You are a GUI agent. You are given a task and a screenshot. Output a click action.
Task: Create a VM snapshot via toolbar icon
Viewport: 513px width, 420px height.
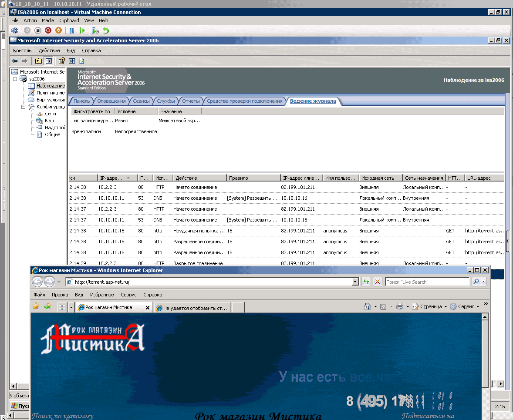click(x=95, y=30)
